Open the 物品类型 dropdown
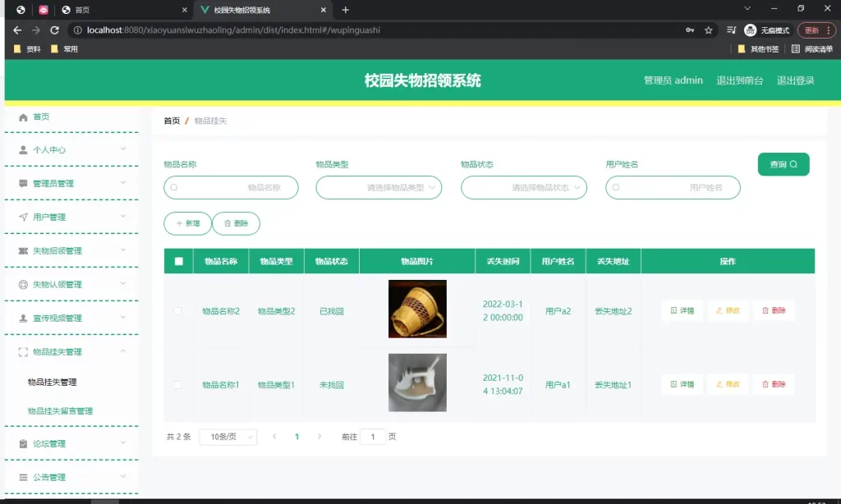 point(379,187)
